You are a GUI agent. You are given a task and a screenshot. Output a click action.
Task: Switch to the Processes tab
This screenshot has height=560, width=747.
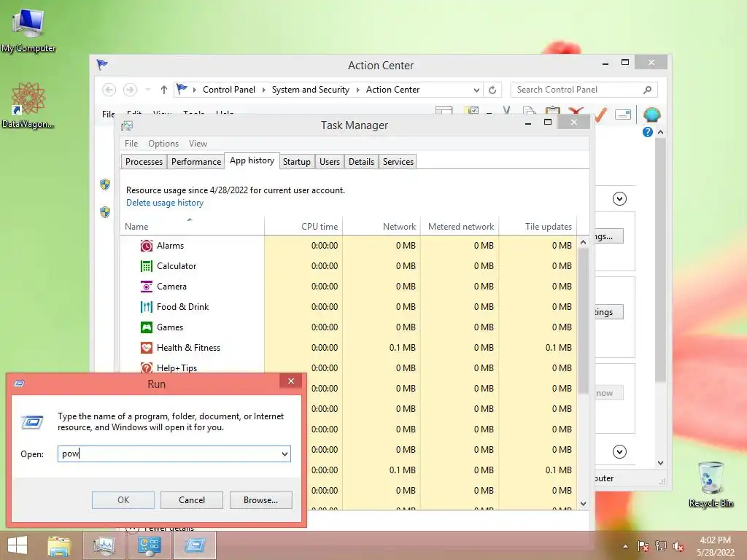click(144, 162)
